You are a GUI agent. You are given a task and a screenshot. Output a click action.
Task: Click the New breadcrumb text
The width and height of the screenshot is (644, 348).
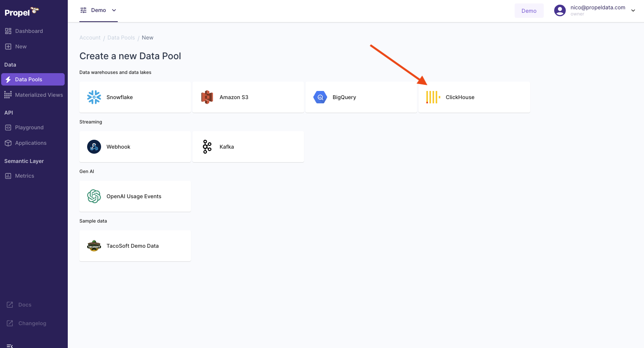148,38
